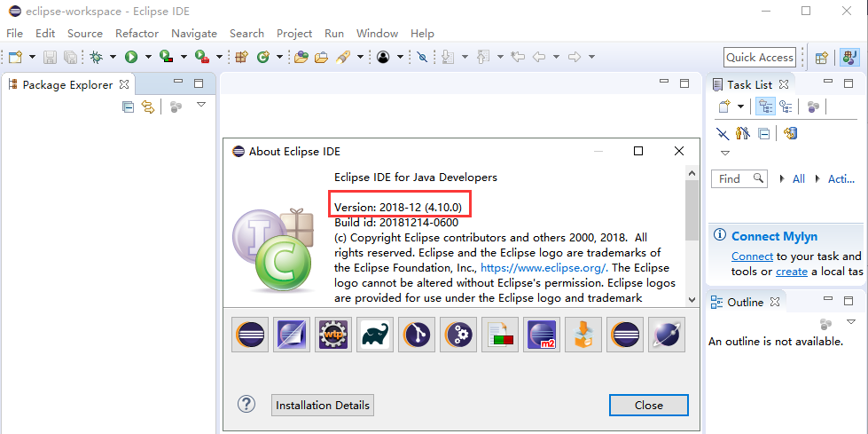This screenshot has height=434, width=868.
Task: Open the eclipse.org hyperlink
Action: (x=543, y=267)
